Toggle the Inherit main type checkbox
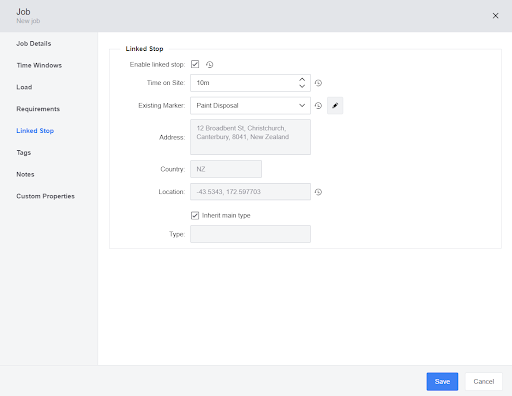 [x=195, y=215]
